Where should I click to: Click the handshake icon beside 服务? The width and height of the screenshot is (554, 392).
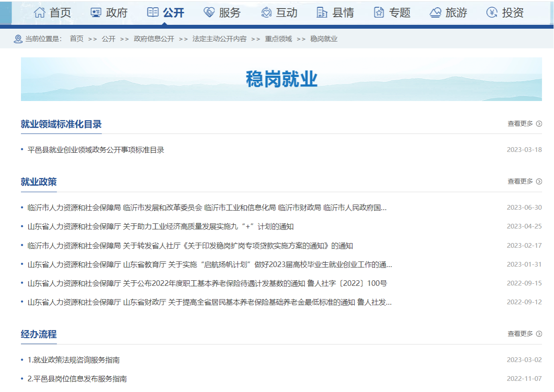(209, 13)
